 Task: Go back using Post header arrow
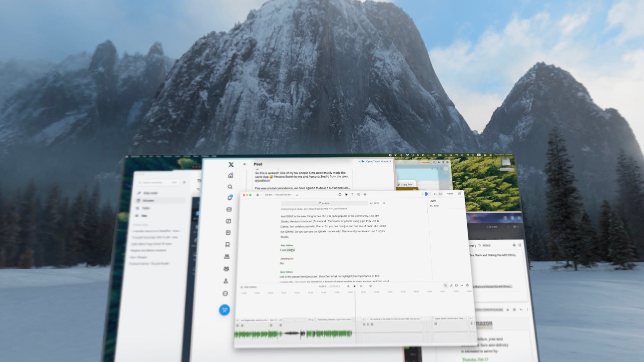point(245,164)
